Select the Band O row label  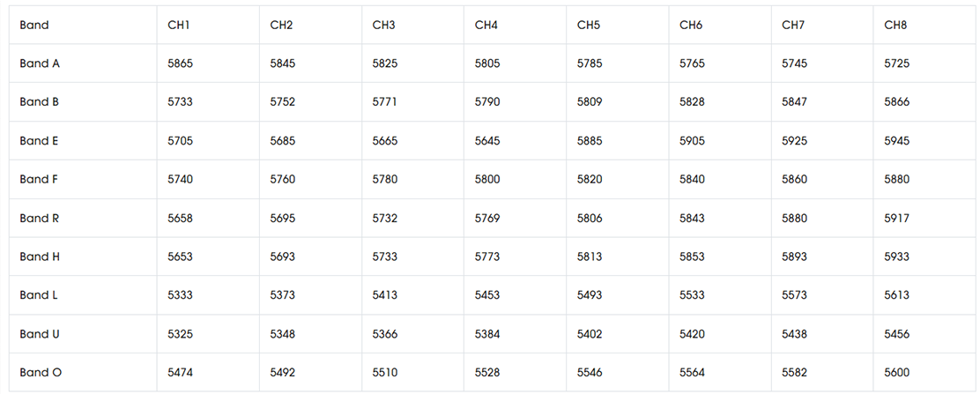(41, 372)
